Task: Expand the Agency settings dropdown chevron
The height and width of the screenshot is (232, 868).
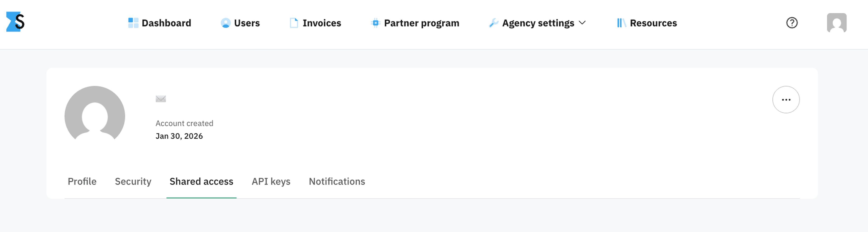Action: 582,23
